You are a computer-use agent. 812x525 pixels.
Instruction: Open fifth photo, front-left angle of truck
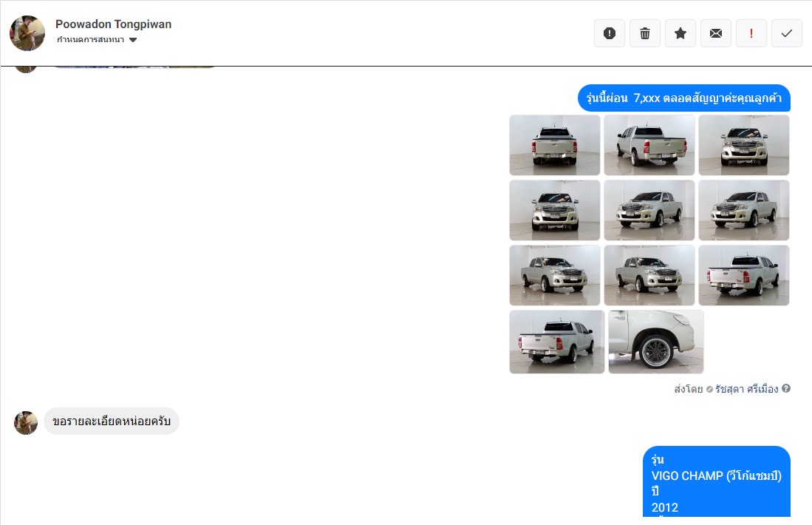(x=649, y=211)
